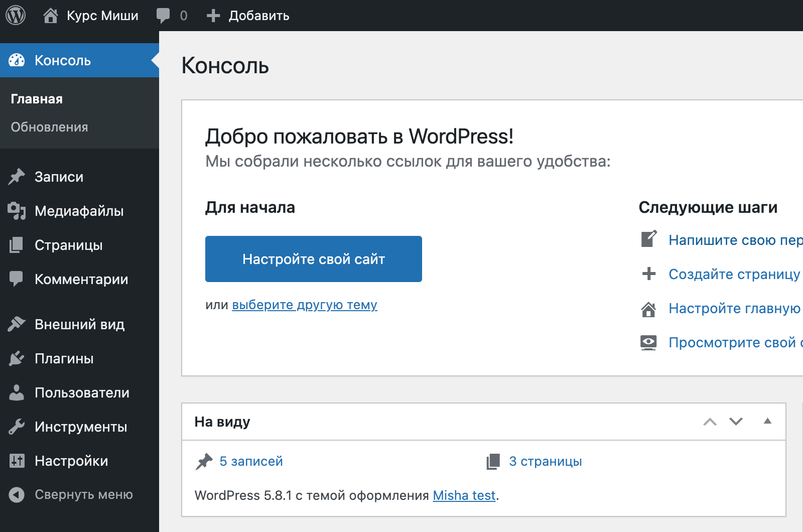
Task: Follow the выберите другую тему link
Action: (x=305, y=305)
